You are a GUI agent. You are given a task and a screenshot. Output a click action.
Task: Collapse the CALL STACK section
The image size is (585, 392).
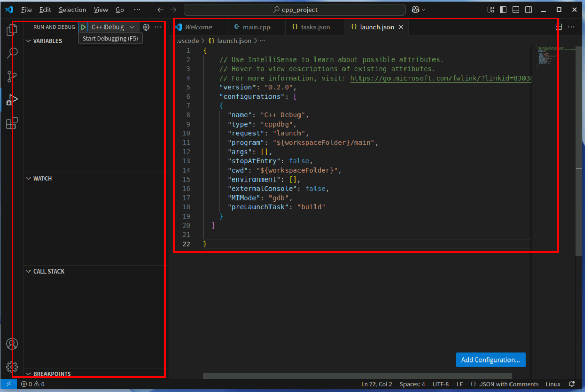click(x=28, y=271)
